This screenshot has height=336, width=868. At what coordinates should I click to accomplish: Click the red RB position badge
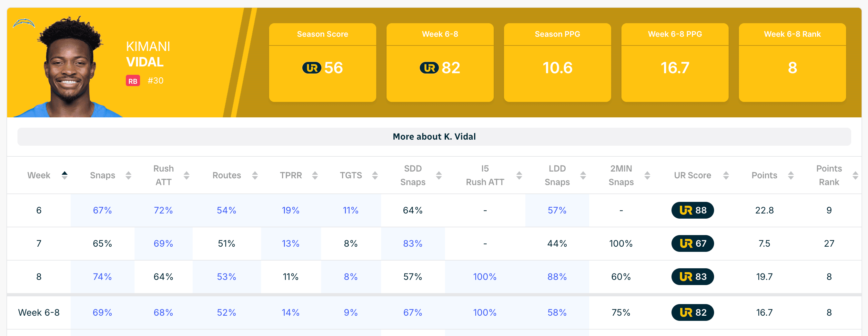[x=133, y=81]
